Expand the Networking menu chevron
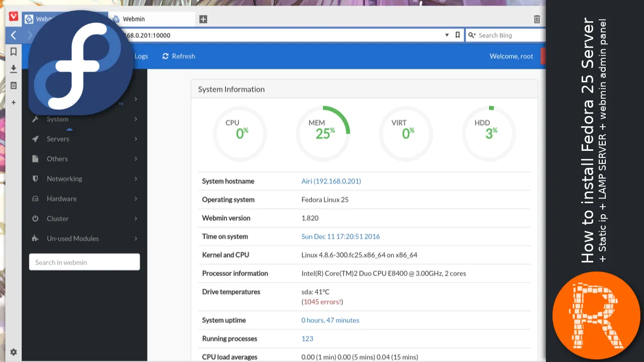 136,178
